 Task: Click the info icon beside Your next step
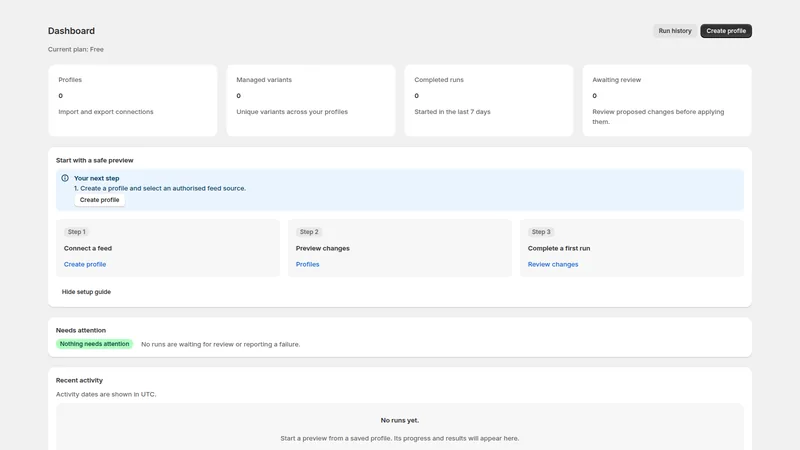65,178
